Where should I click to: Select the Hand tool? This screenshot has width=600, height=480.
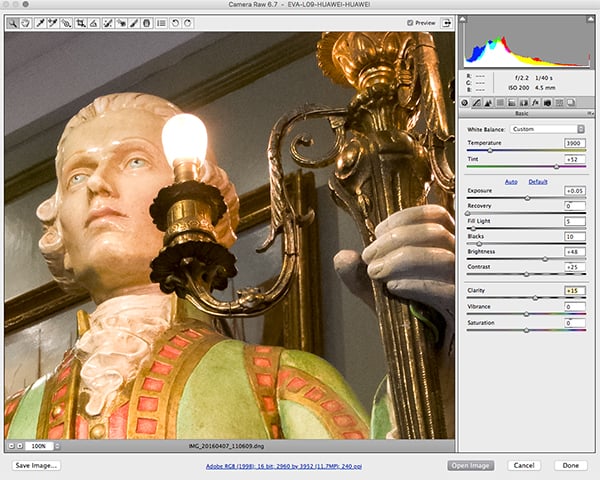(25, 22)
